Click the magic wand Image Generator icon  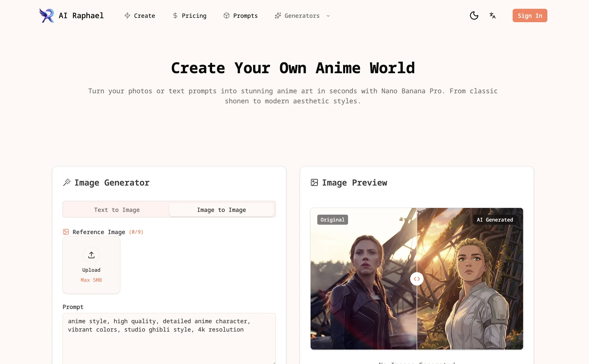click(x=67, y=182)
